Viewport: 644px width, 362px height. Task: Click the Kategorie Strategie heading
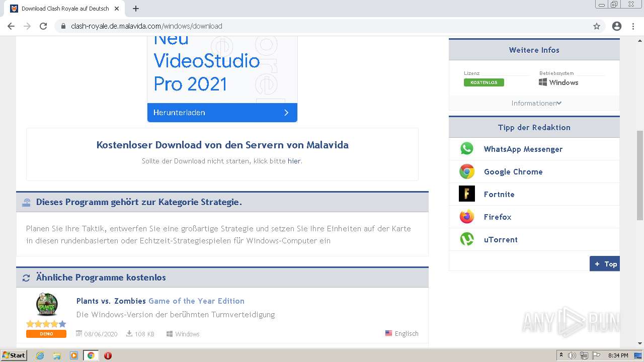coord(139,202)
